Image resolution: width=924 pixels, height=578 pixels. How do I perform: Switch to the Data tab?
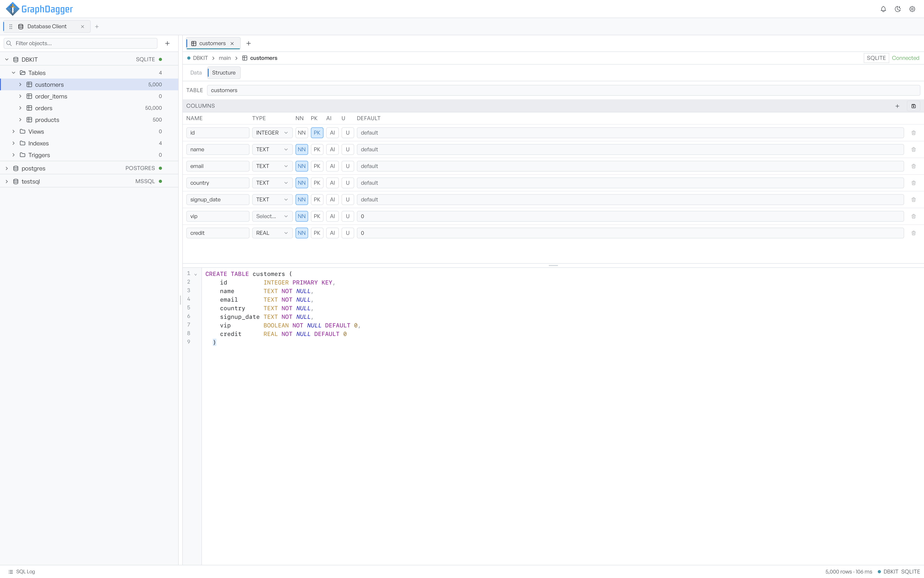click(x=196, y=73)
